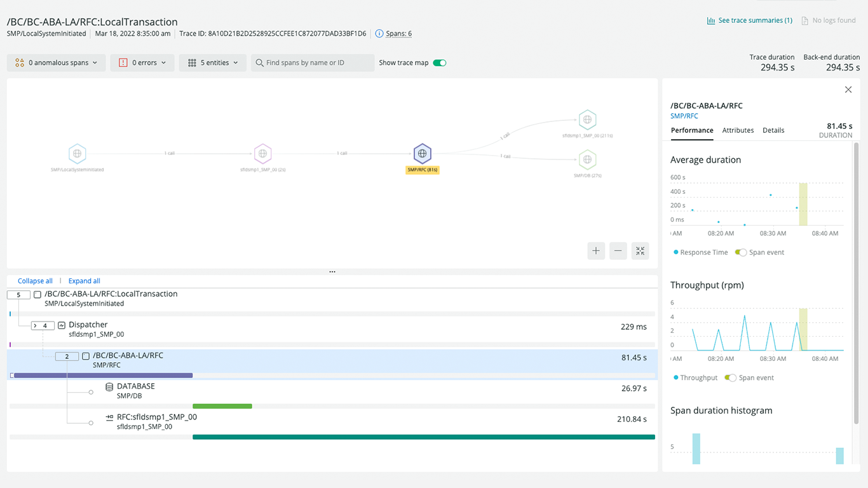The height and width of the screenshot is (488, 868).
Task: Open the 0 anomalous spans dropdown
Action: (x=56, y=62)
